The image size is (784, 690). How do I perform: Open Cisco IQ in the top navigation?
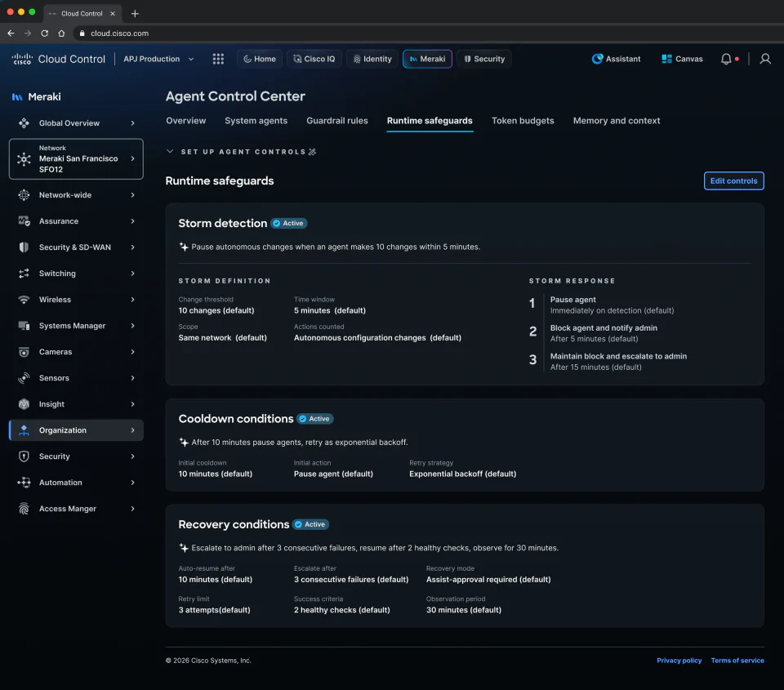pos(314,59)
